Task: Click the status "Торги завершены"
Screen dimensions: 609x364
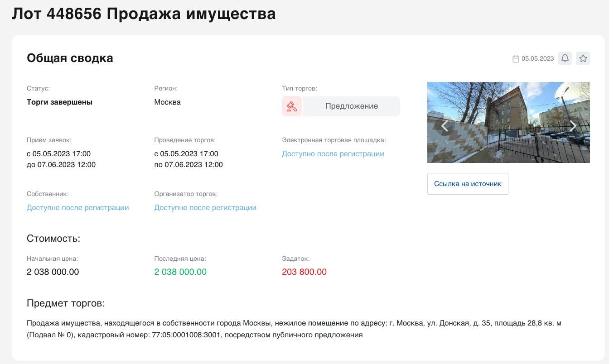Action: [59, 102]
